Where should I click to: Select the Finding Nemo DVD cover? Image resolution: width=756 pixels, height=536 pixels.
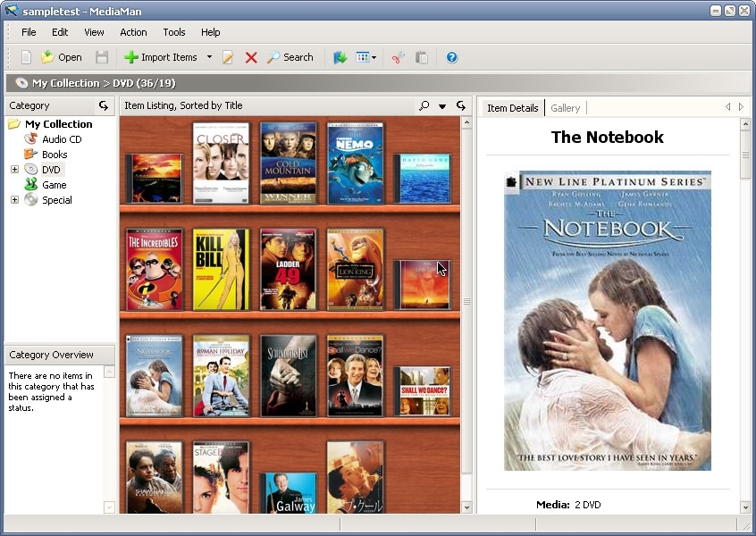(356, 163)
